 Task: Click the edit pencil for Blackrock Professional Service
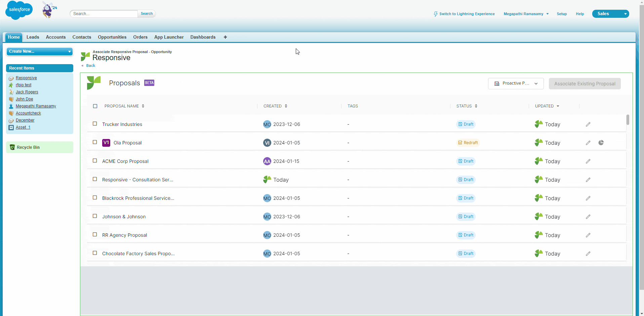588,198
